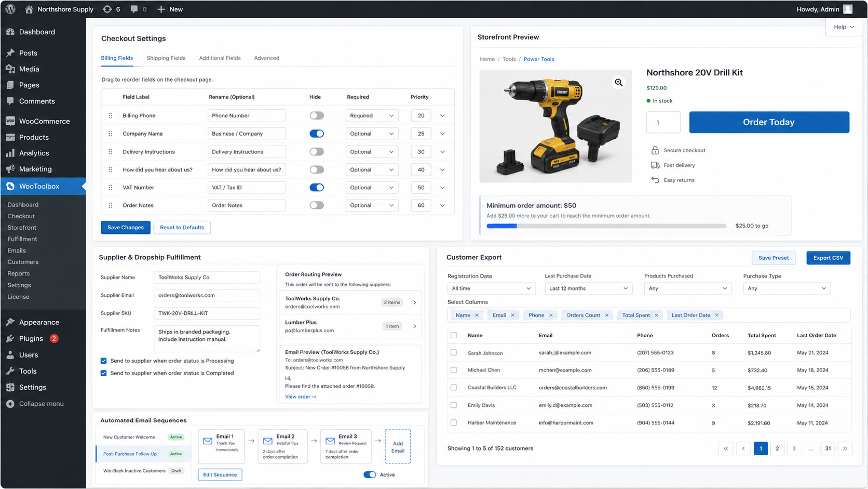The image size is (868, 489).
Task: Open the updates icon showing 6
Action: pos(107,9)
